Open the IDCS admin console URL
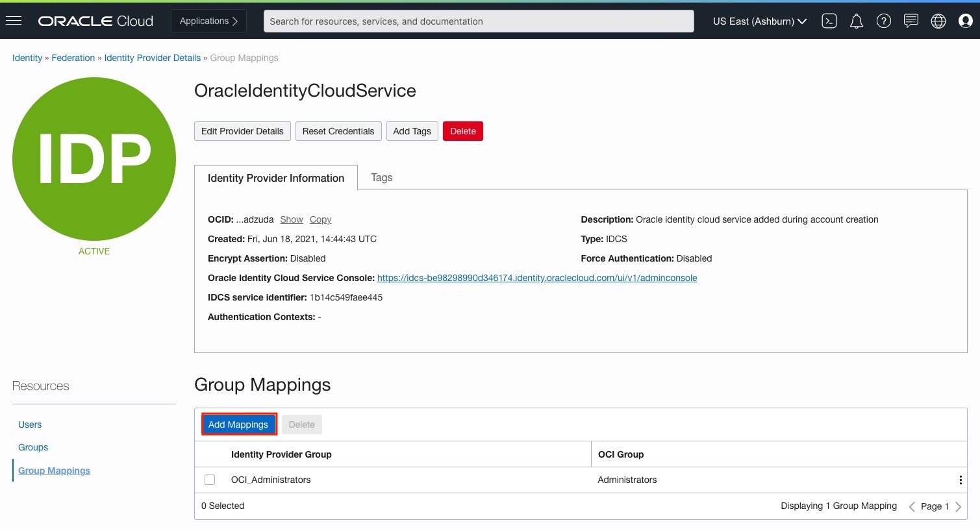980x529 pixels. point(537,278)
